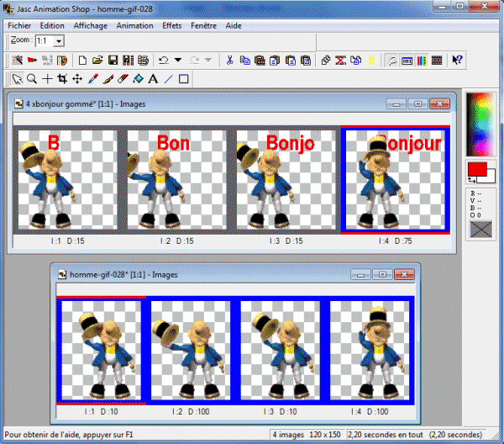Select frame 1 showing letter B
This screenshot has height=444, width=504.
(x=67, y=179)
